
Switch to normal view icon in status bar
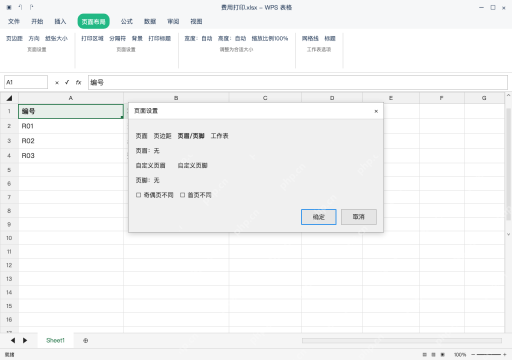pyautogui.click(x=424, y=355)
